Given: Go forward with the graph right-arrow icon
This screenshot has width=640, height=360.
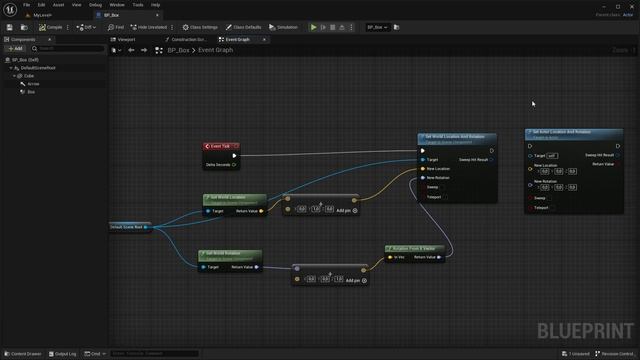Looking at the screenshot, I should [x=144, y=50].
